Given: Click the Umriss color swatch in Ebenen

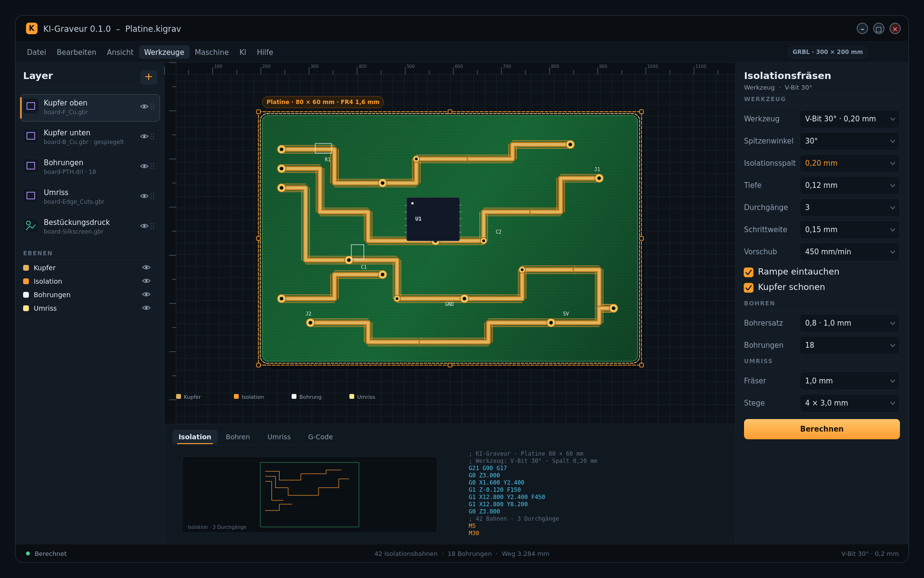Looking at the screenshot, I should (x=26, y=308).
